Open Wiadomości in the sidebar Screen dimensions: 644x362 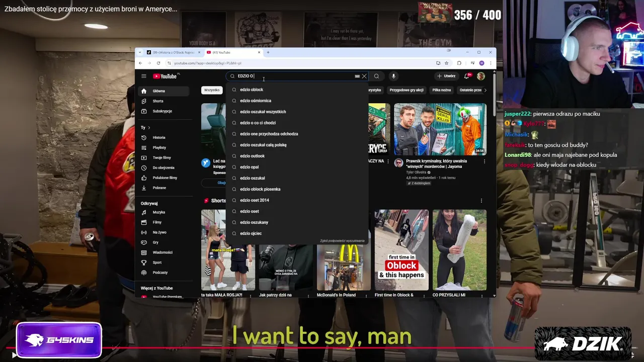click(163, 252)
